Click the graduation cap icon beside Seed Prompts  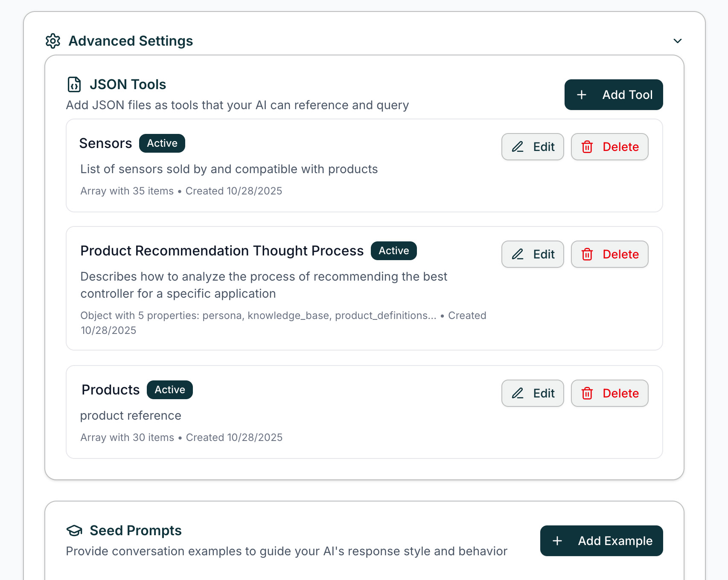click(74, 531)
